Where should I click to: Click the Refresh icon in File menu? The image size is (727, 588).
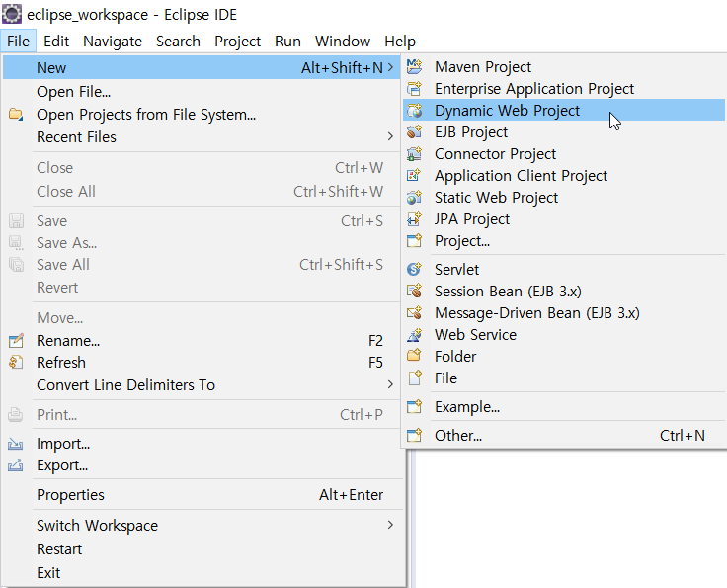coord(16,362)
